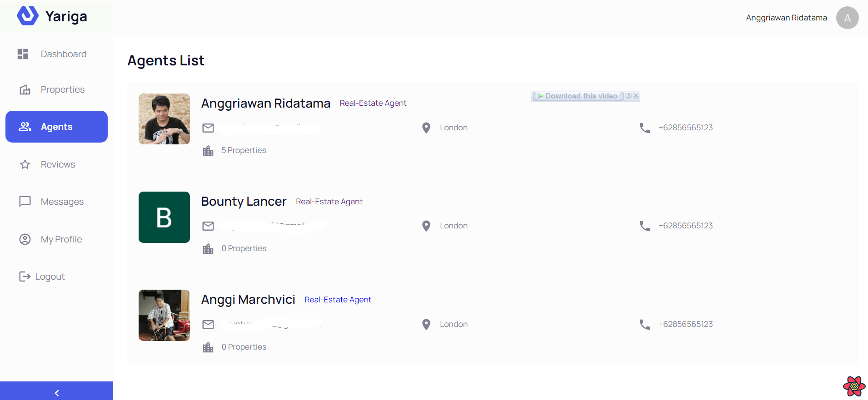868x400 pixels.
Task: Click the My Profile person icon
Action: [25, 239]
